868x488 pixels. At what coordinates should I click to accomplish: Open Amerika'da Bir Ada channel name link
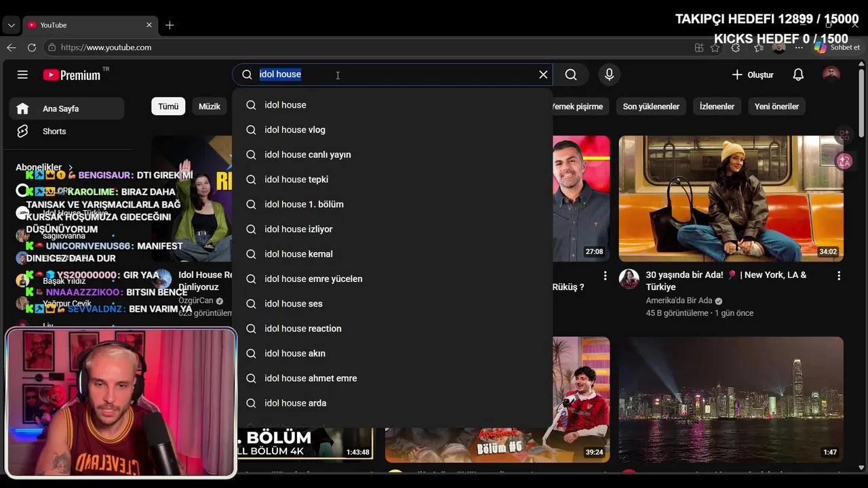pos(679,300)
